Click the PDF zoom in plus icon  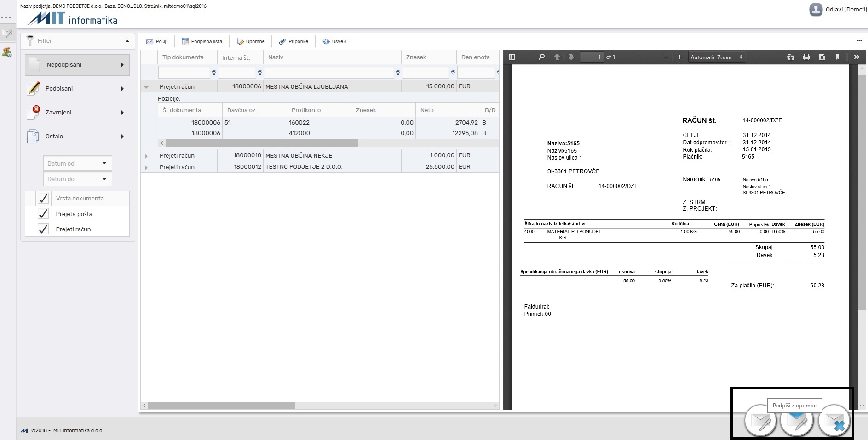tap(679, 57)
